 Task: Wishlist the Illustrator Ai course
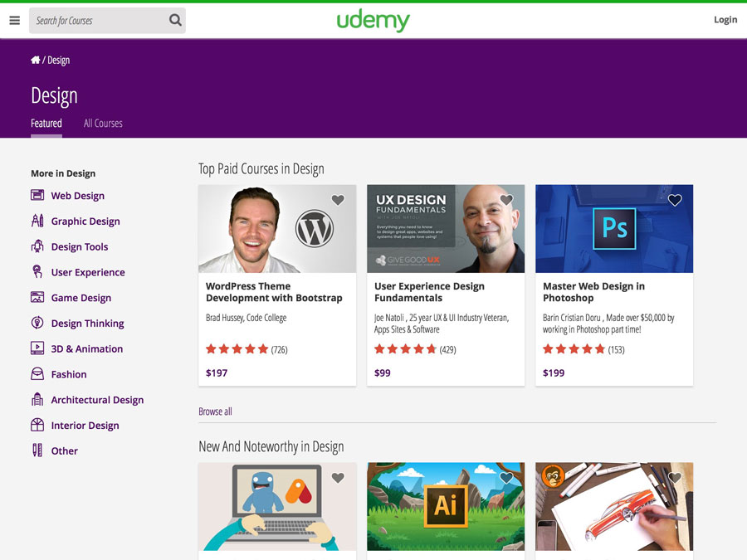tap(506, 478)
